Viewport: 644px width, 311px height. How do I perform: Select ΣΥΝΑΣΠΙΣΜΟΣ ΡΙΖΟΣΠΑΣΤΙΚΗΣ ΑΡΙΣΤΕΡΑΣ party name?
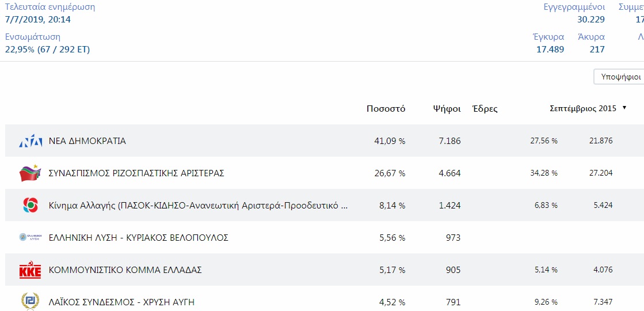[136, 173]
